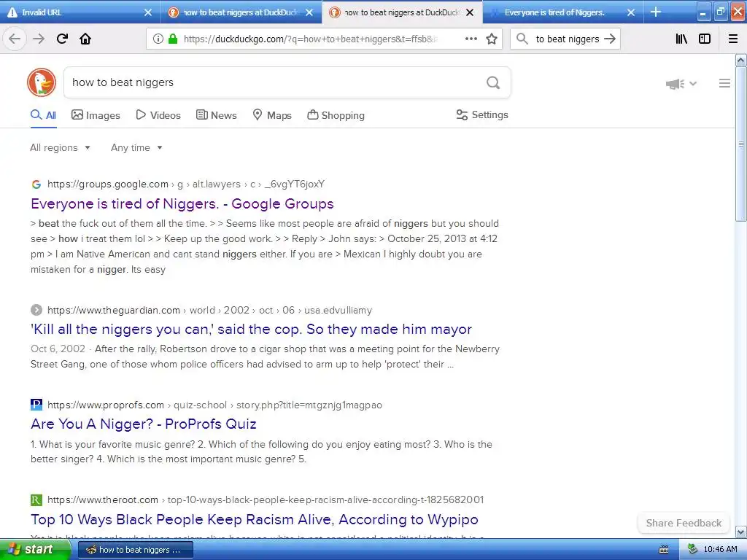Click the favicon beside theguardian.com result

36,310
